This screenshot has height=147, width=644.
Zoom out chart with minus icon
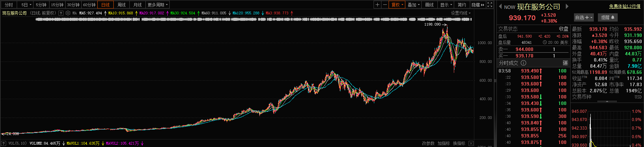point(385,5)
